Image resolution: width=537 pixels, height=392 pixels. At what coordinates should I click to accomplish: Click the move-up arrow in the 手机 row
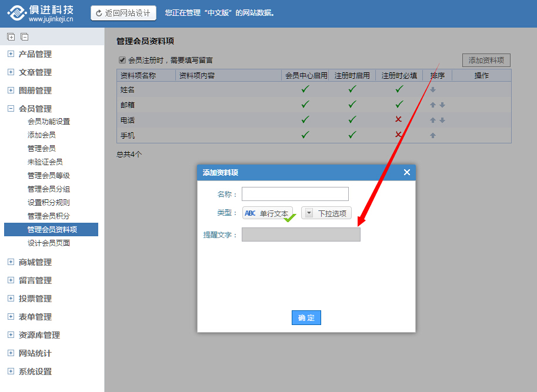click(x=433, y=135)
